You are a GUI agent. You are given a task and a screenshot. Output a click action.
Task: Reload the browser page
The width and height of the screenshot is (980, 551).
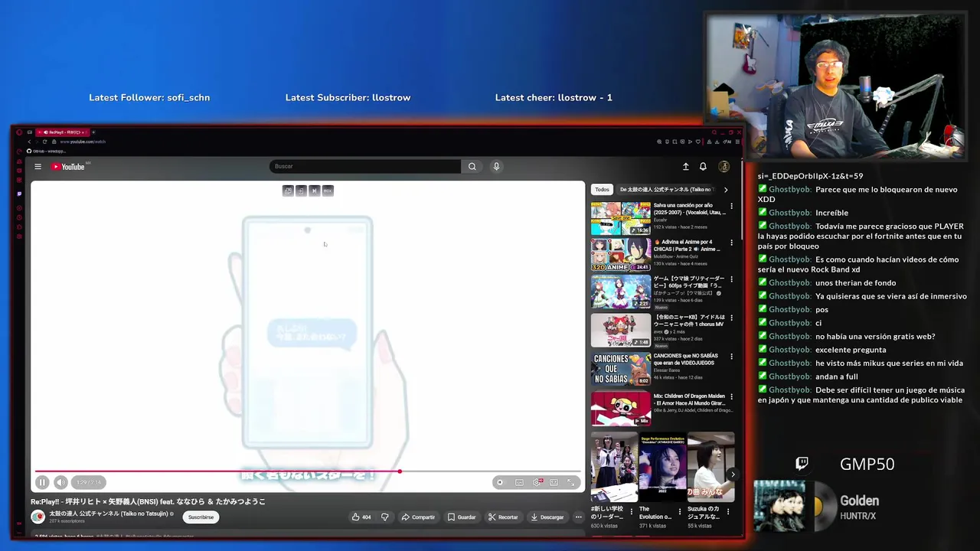pos(45,142)
